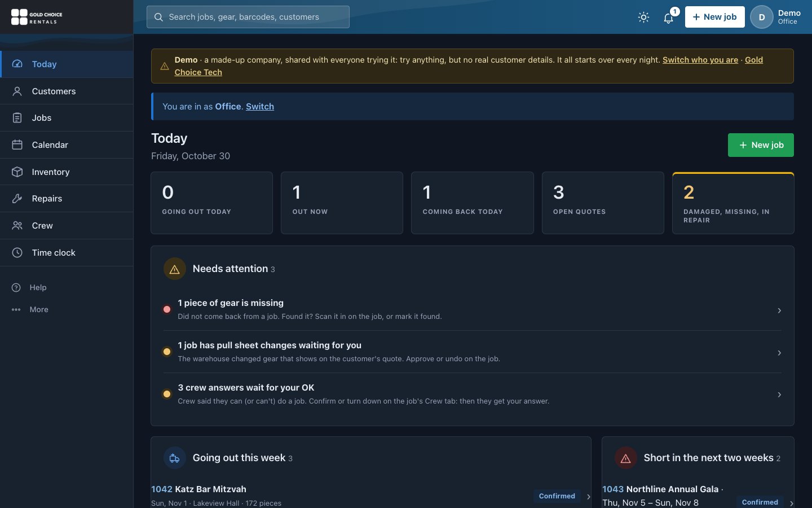The height and width of the screenshot is (508, 812).
Task: Open the Today dashboard icon in sidebar
Action: pos(17,64)
